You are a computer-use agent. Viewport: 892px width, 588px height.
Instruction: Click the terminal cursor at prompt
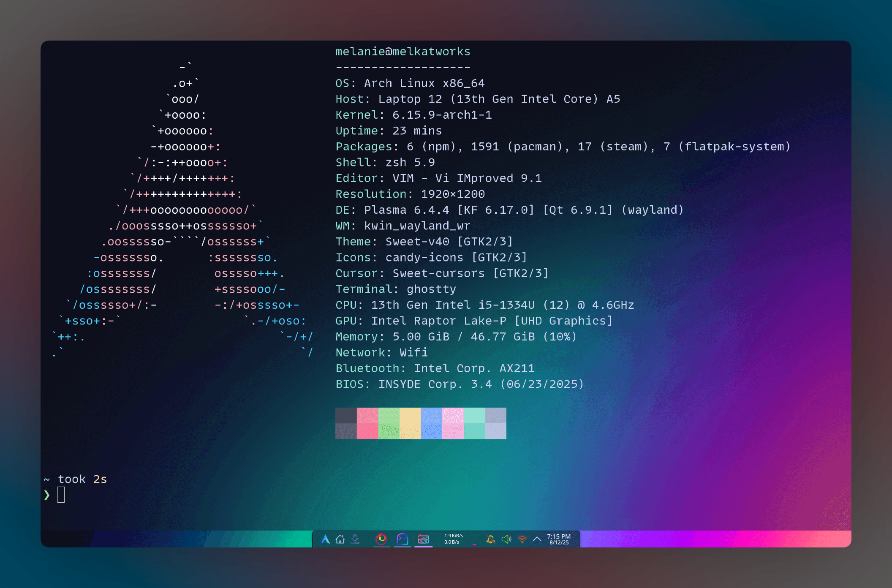click(x=61, y=495)
